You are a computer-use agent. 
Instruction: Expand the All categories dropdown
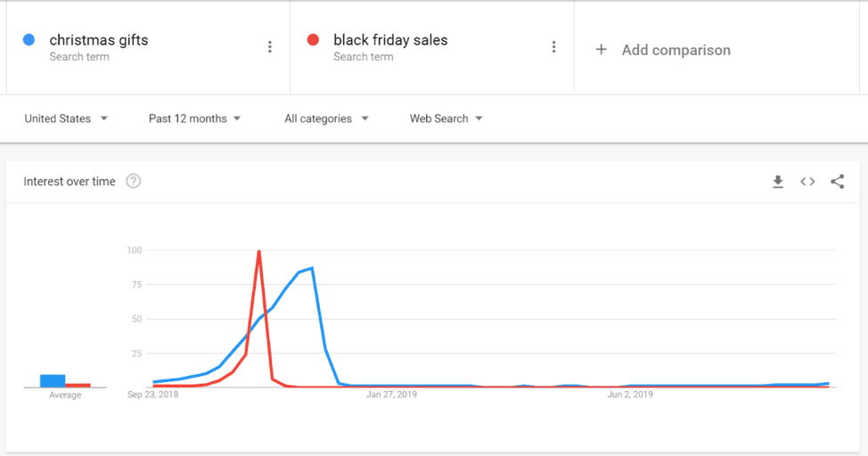coord(326,118)
